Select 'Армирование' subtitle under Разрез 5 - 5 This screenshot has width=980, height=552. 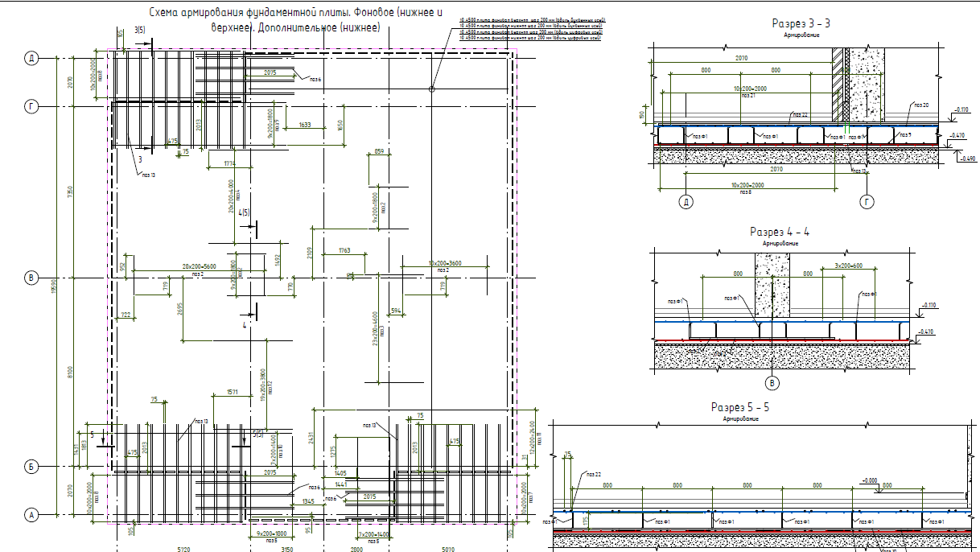(x=740, y=418)
